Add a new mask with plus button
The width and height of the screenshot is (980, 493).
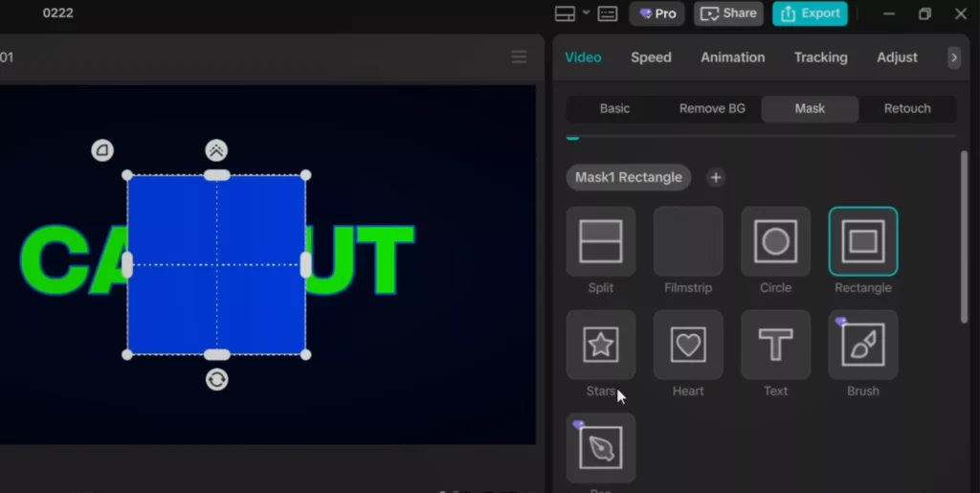(716, 177)
